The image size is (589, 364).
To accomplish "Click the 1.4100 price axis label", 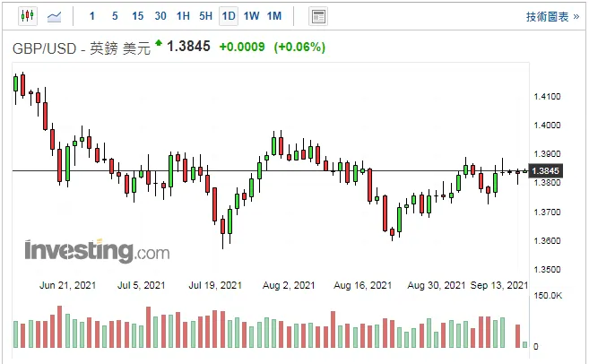I will click(547, 97).
